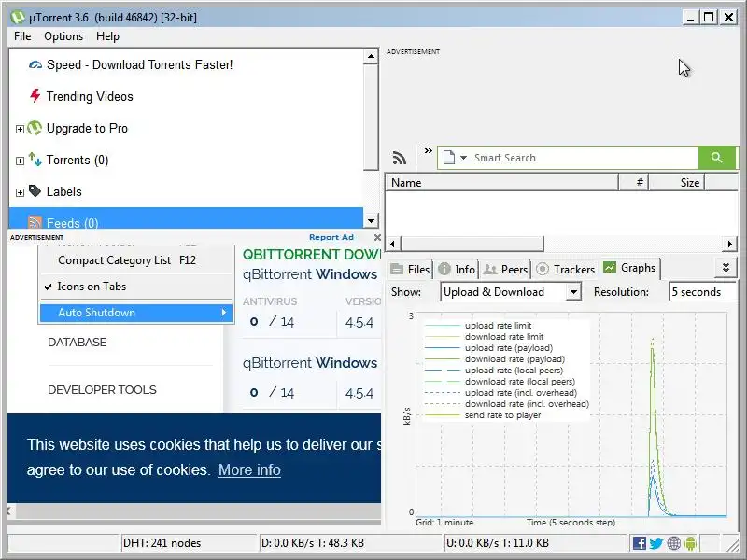Click the RSS feed toolbar icon
This screenshot has width=747, height=560.
coord(400,158)
